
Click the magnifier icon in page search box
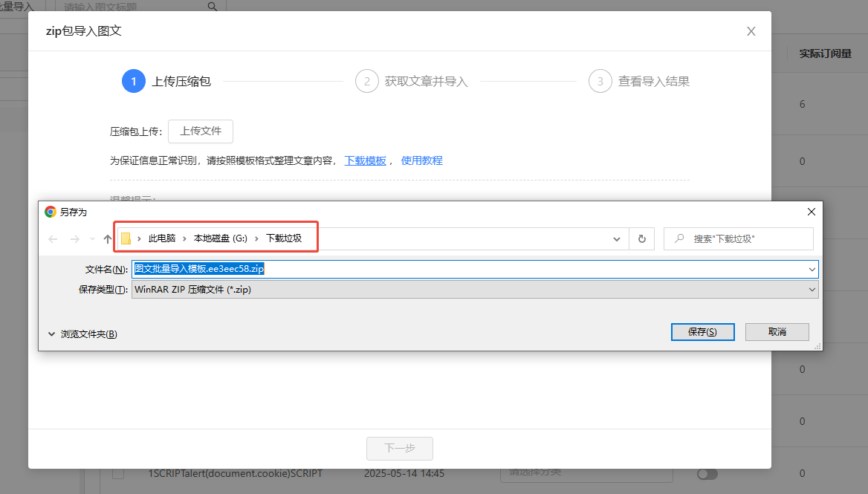click(x=213, y=7)
